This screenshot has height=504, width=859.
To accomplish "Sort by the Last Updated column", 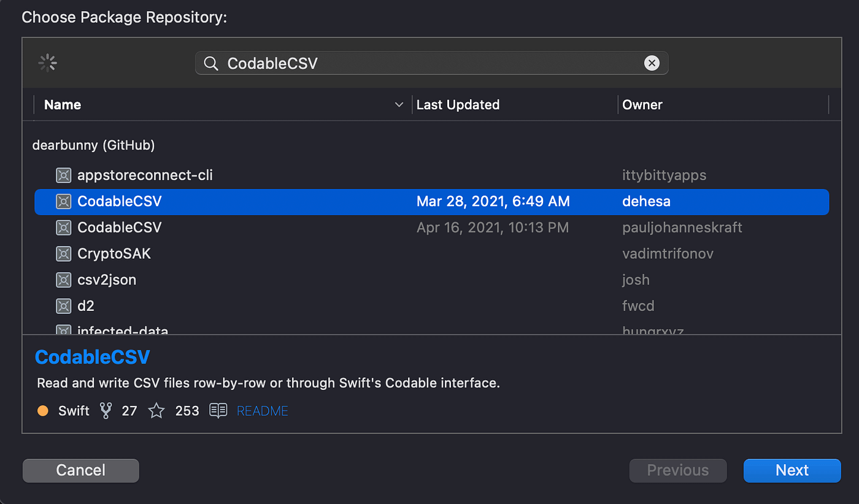I will (458, 105).
